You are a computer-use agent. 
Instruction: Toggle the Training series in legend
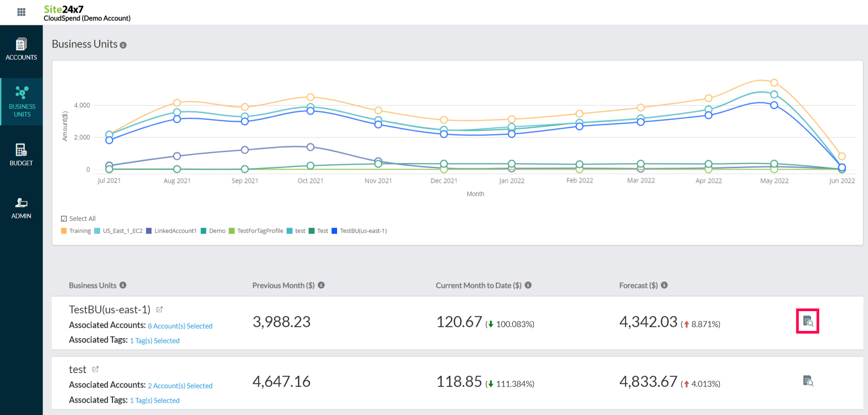click(80, 231)
